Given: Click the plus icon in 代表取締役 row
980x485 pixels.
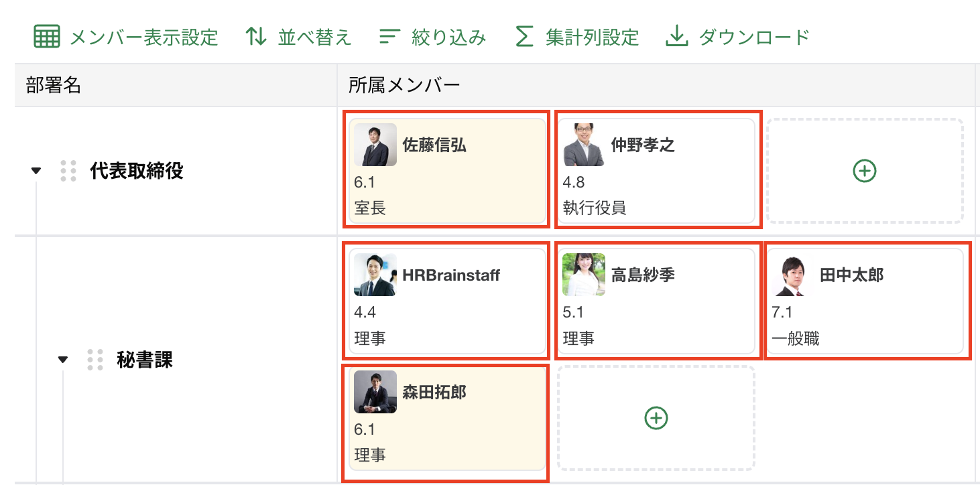Looking at the screenshot, I should coord(864,171).
